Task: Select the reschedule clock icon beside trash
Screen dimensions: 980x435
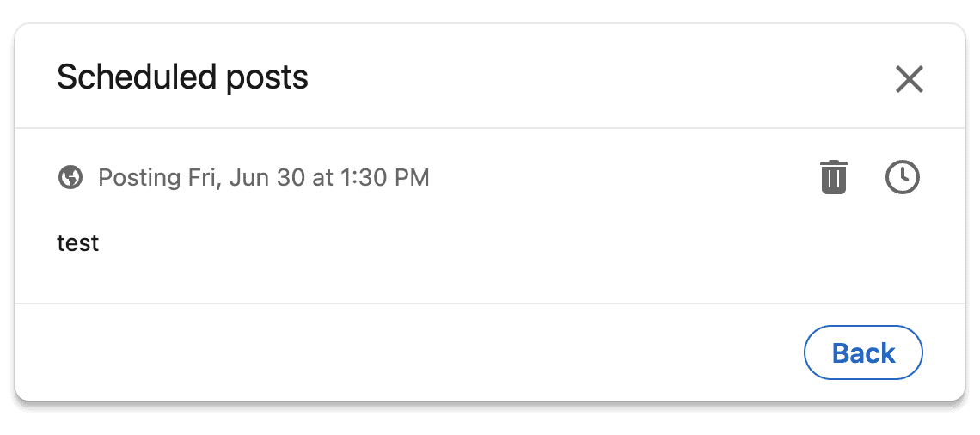Action: [902, 177]
